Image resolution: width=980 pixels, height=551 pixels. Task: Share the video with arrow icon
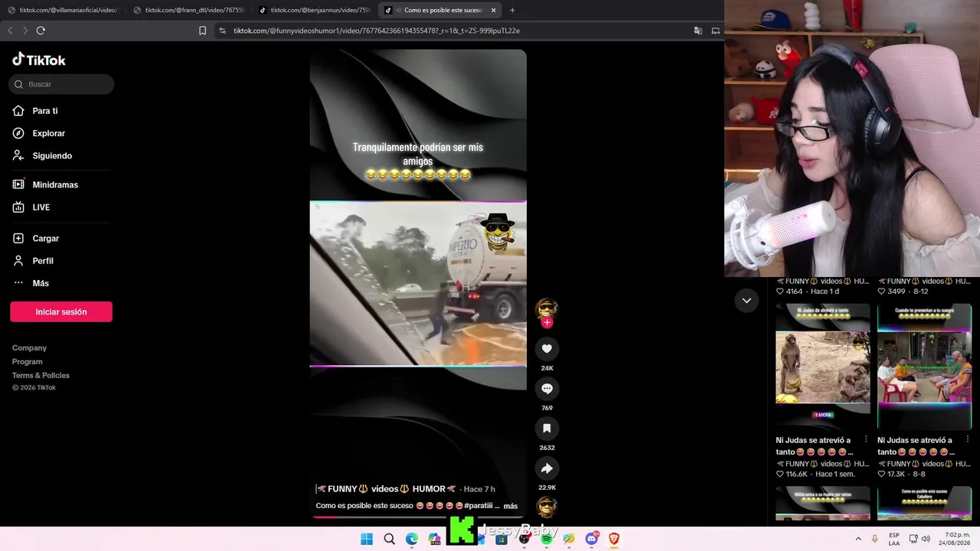547,468
